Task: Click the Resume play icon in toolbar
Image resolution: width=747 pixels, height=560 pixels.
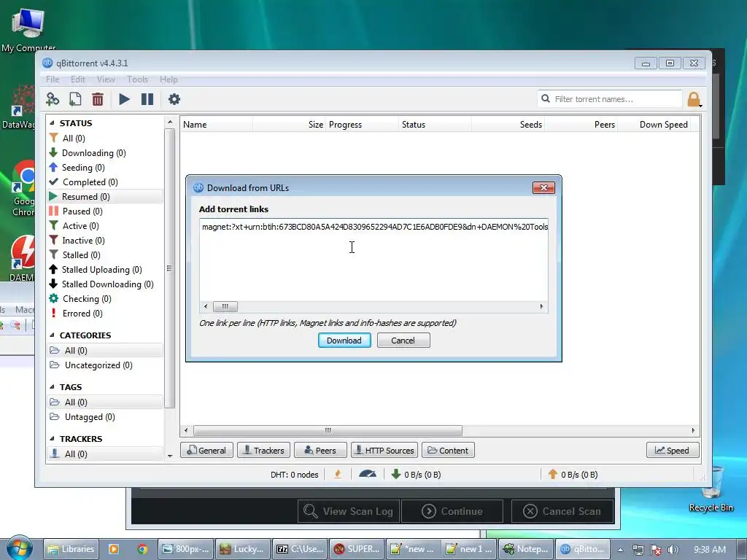Action: tap(124, 99)
